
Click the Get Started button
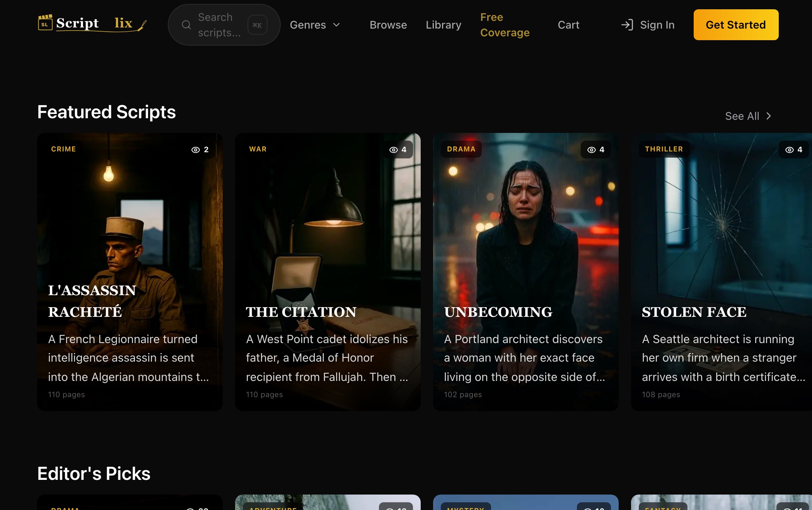tap(736, 25)
